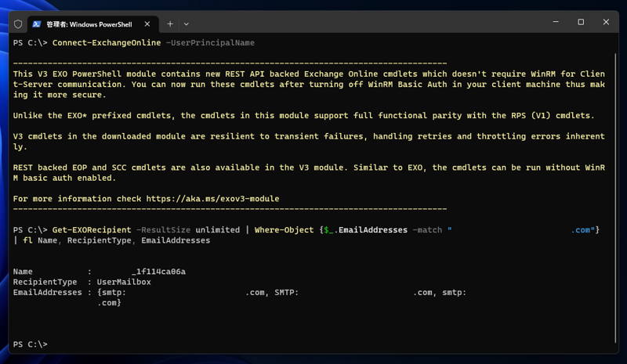Image resolution: width=627 pixels, height=364 pixels.
Task: Click the 'UserMailbox' recipient type value
Action: [124, 282]
